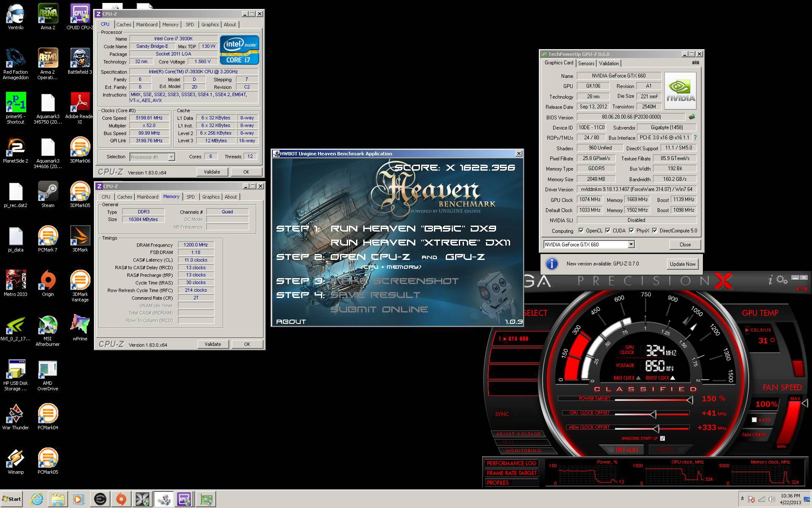Viewport: 812px width, 508px height.
Task: Show hidden system tray icons
Action: pyautogui.click(x=742, y=499)
